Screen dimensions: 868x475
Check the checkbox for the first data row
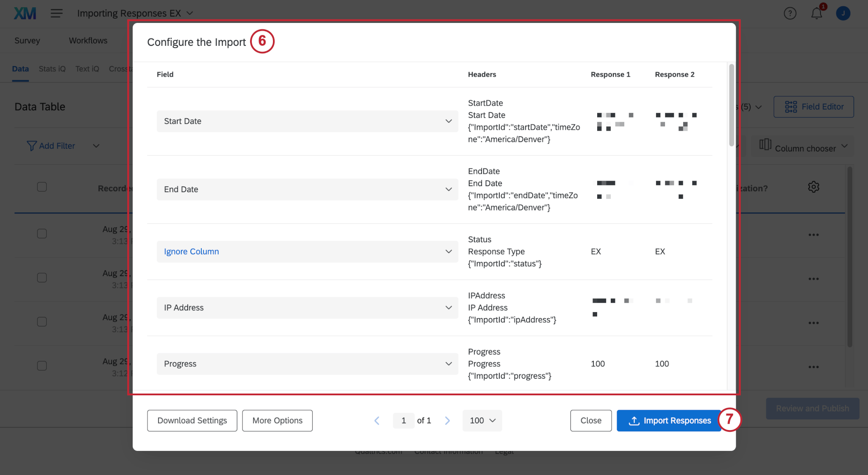pos(41,233)
